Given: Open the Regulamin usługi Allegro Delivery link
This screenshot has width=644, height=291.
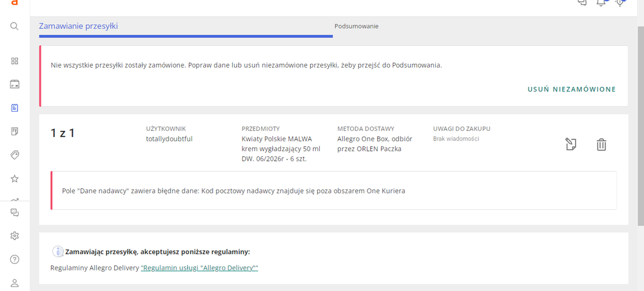Looking at the screenshot, I should pos(199,268).
